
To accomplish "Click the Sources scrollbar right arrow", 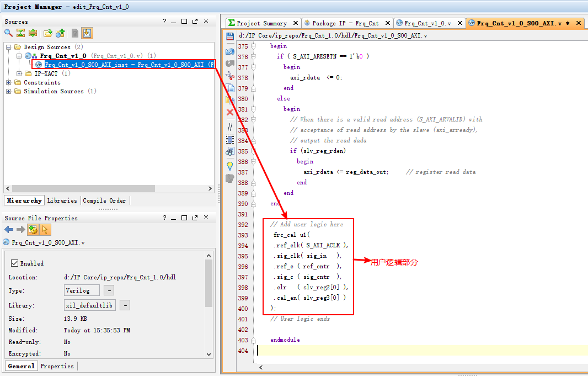I will pyautogui.click(x=210, y=188).
